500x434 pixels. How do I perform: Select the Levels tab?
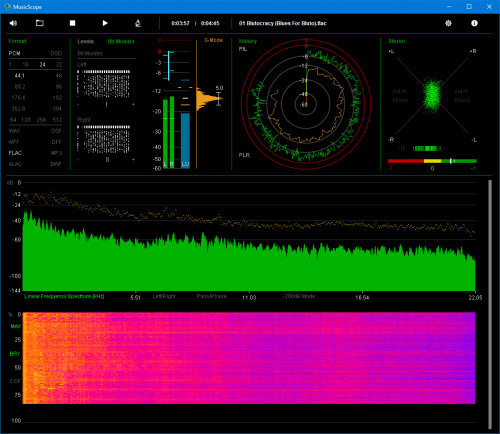85,41
